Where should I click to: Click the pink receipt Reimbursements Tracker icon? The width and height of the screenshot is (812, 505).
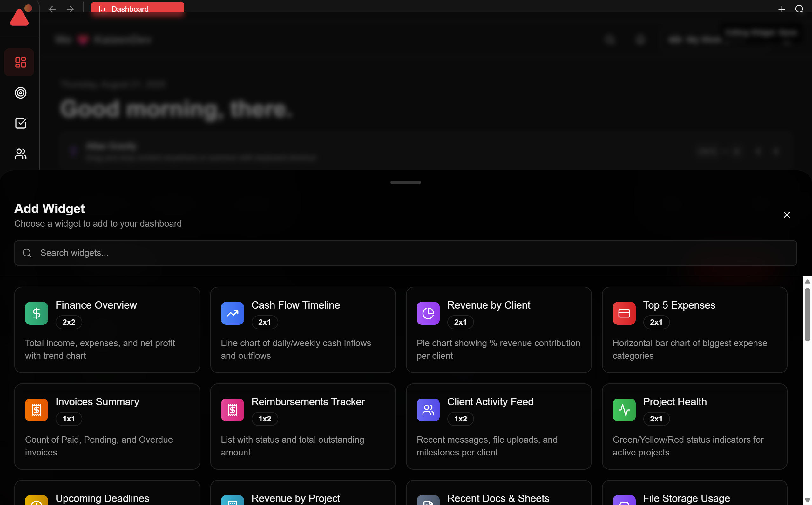(x=232, y=410)
